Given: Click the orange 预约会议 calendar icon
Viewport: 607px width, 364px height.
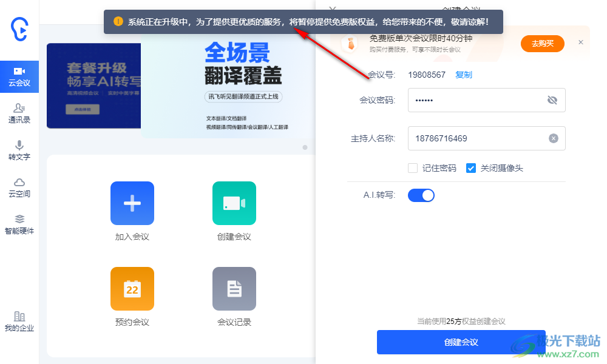Looking at the screenshot, I should click(x=132, y=289).
